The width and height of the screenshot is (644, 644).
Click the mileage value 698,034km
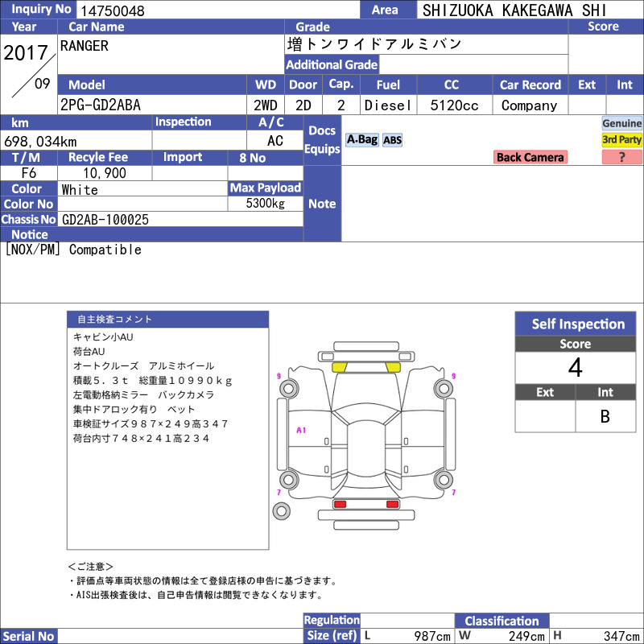pos(40,142)
